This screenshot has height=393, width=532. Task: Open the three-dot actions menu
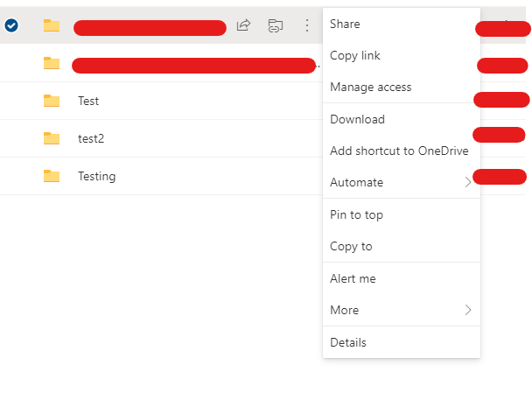[307, 26]
